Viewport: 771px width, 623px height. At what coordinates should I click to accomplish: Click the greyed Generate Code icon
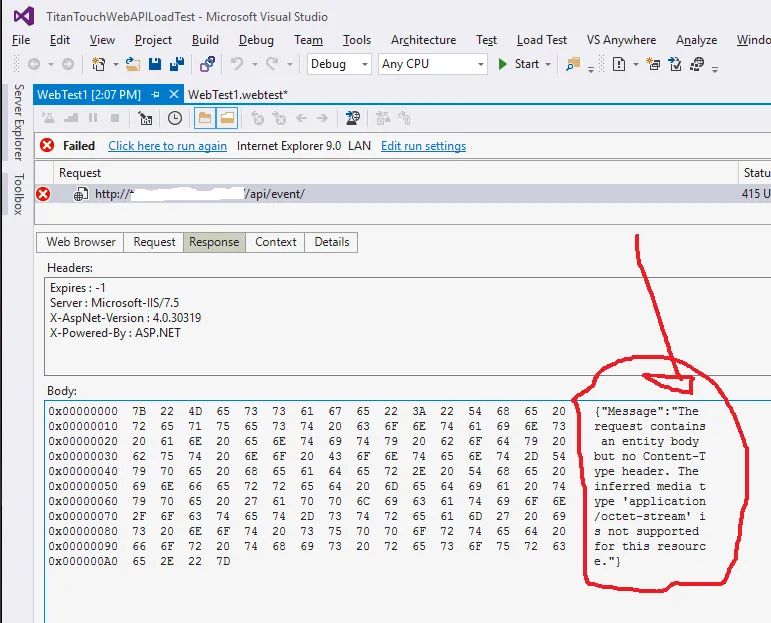(383, 118)
